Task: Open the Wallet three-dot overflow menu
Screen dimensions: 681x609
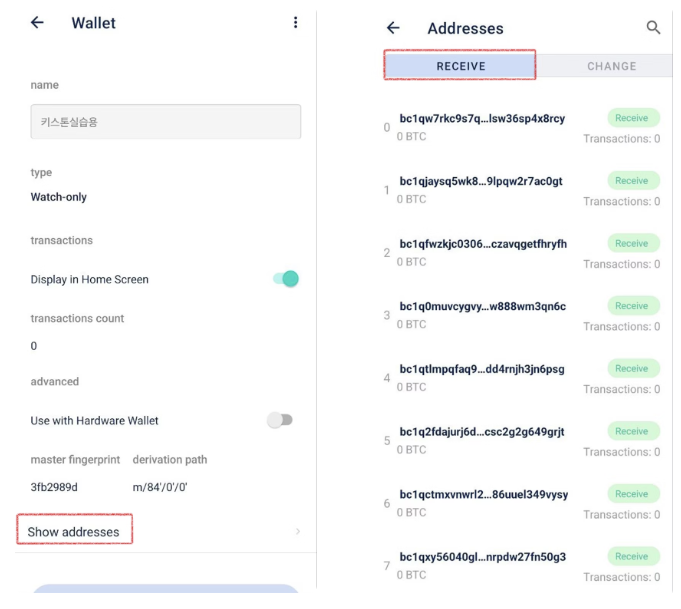Action: coord(295,23)
